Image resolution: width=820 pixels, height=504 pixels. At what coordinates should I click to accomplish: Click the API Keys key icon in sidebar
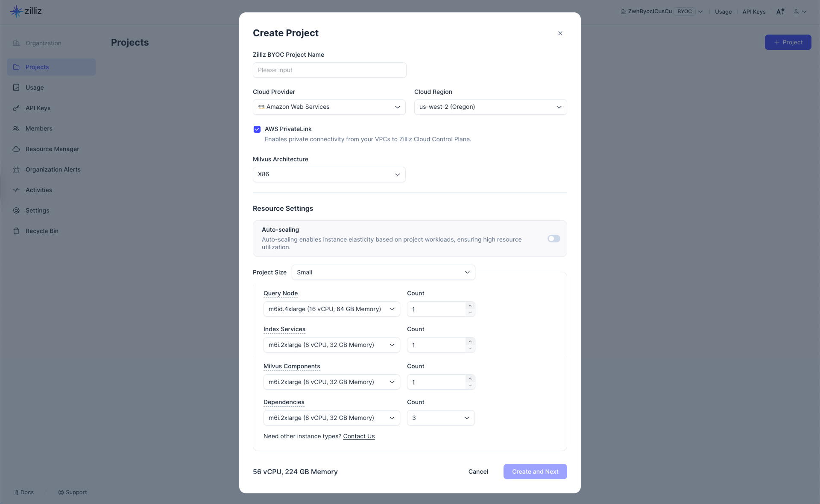point(16,108)
